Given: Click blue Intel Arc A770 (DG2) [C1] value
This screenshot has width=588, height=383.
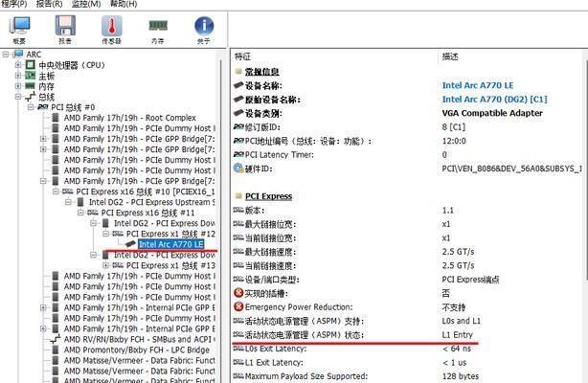Looking at the screenshot, I should click(x=494, y=99).
